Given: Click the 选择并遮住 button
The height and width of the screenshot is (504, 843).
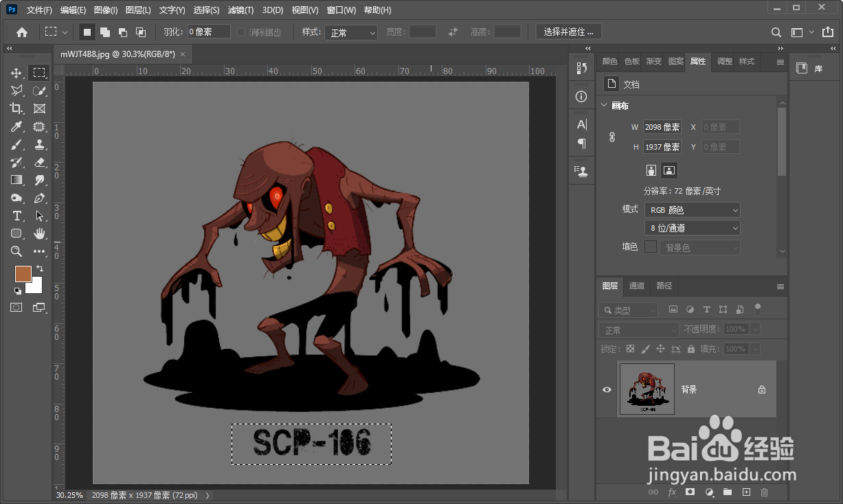Looking at the screenshot, I should click(569, 32).
